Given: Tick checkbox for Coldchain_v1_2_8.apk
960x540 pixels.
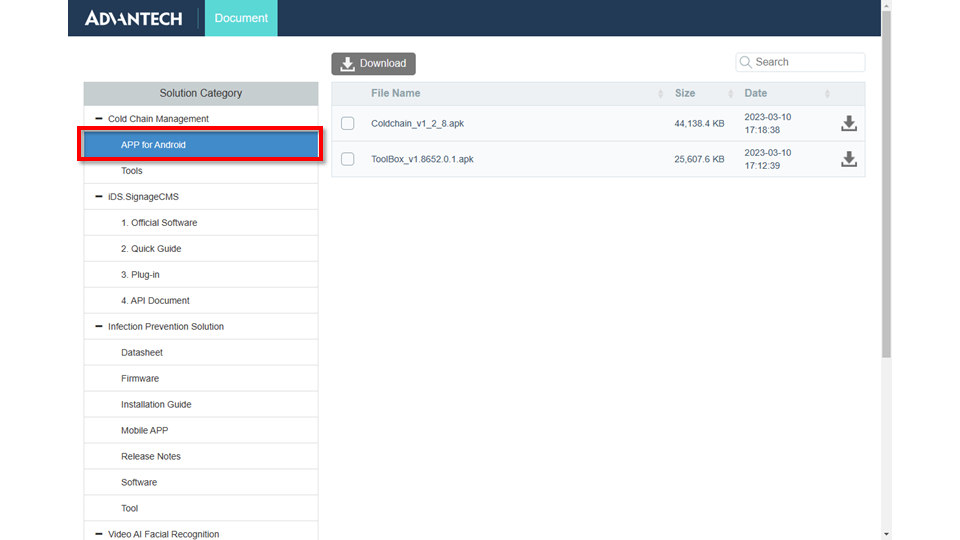Looking at the screenshot, I should pyautogui.click(x=348, y=124).
